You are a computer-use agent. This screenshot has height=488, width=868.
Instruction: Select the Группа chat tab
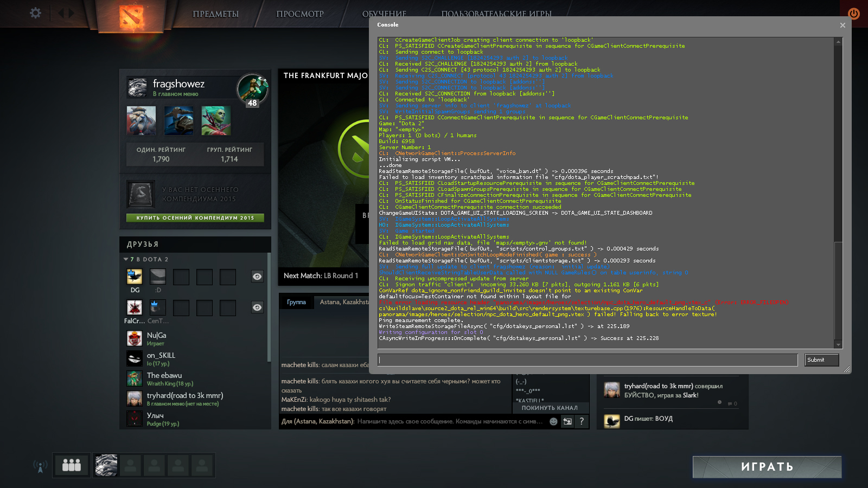296,302
